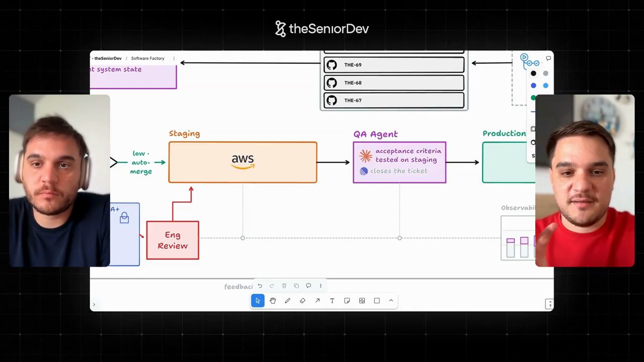Viewport: 644px width, 362px height.
Task: Click the Software Factory page name
Action: 147,58
